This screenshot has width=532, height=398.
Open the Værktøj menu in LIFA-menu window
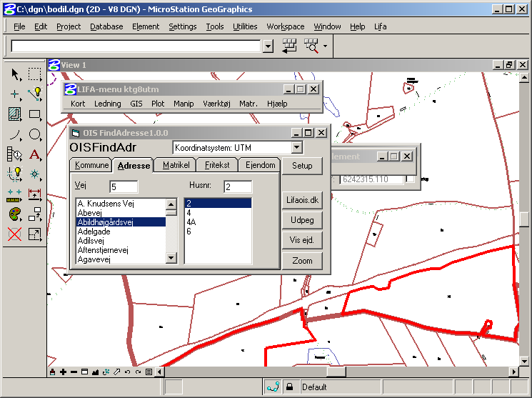point(216,104)
